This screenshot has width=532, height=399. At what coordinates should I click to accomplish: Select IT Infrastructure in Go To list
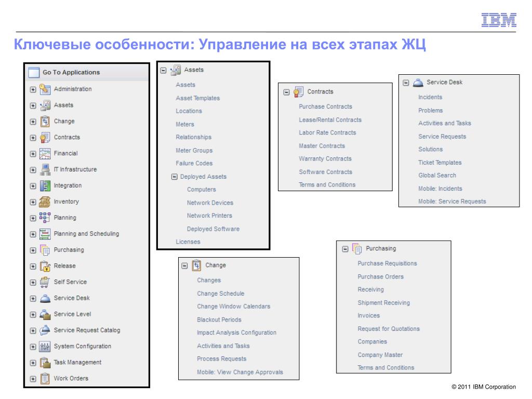pyautogui.click(x=75, y=169)
